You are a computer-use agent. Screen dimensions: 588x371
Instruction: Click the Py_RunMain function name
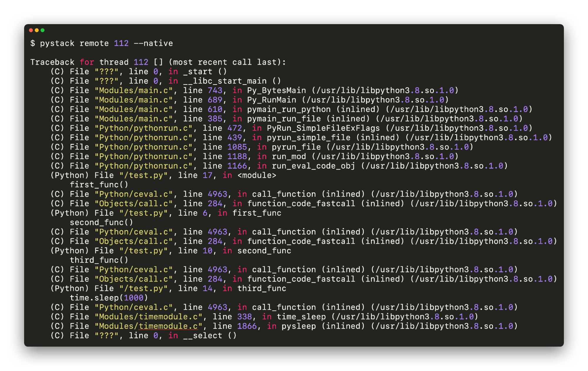271,100
